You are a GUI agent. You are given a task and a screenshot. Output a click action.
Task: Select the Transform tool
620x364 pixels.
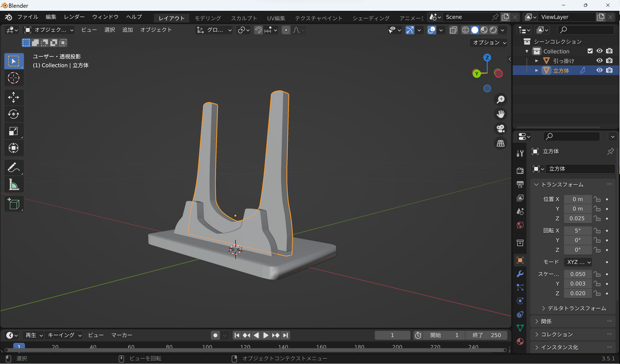(14, 148)
